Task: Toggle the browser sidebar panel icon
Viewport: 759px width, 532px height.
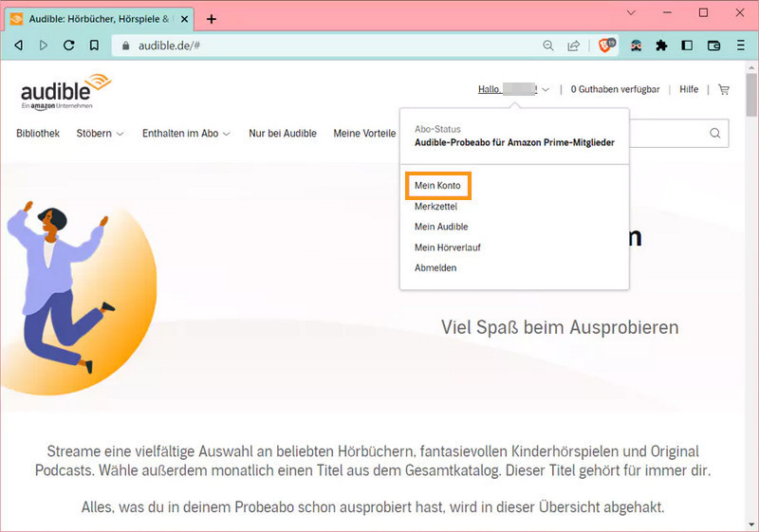Action: coord(687,46)
